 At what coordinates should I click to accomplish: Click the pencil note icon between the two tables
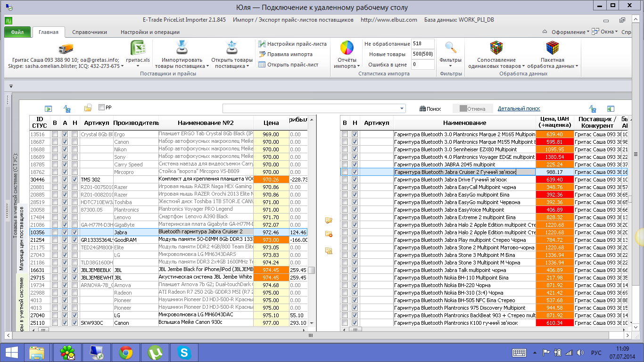coord(329,220)
